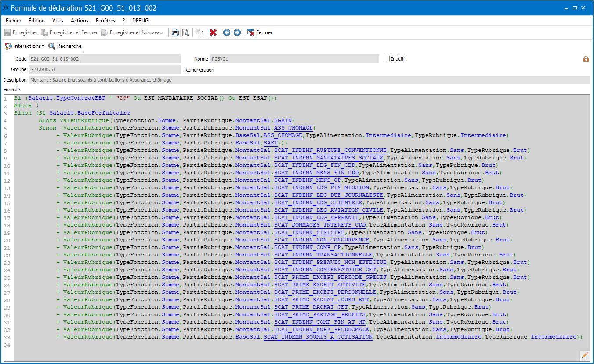This screenshot has width=594, height=364.
Task: Click the duplicate document icon
Action: point(200,32)
